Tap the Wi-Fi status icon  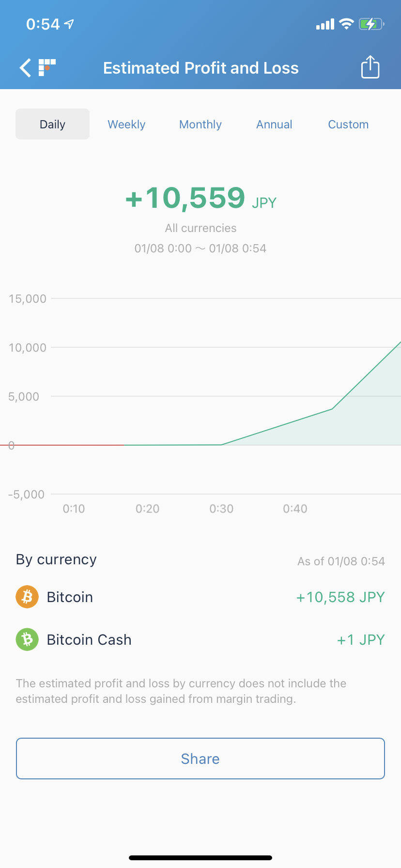[346, 24]
